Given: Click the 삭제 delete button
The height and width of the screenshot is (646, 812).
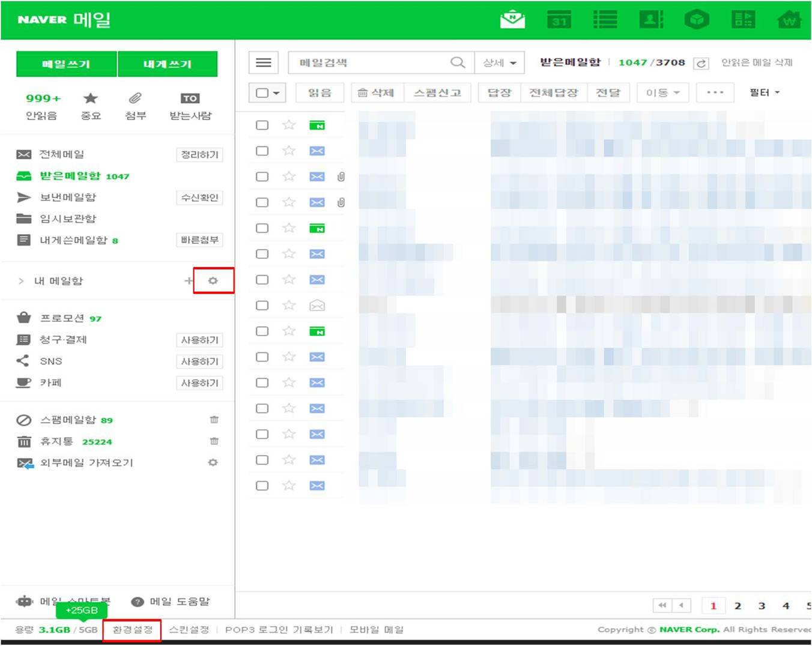Looking at the screenshot, I should click(377, 92).
